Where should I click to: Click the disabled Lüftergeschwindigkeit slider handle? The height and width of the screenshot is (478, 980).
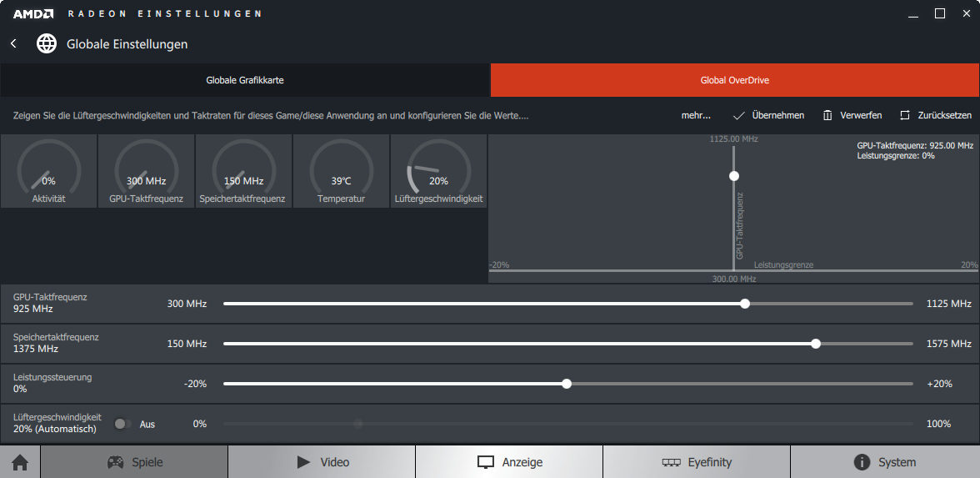[x=358, y=424]
